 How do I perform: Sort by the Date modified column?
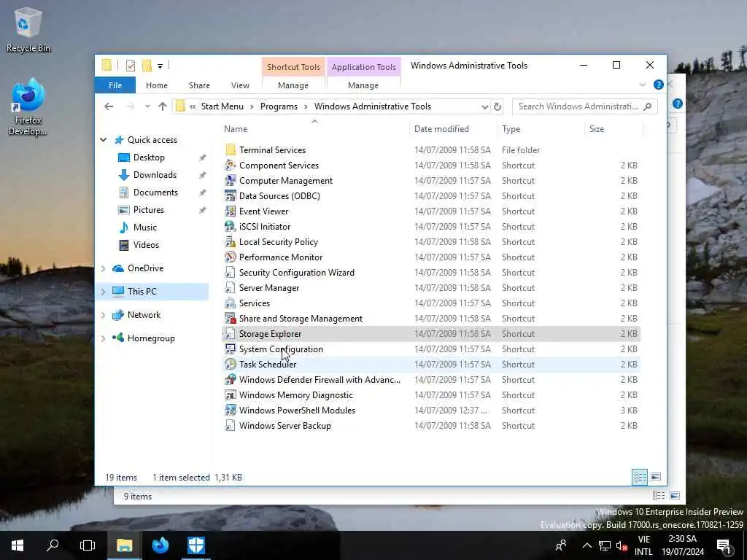tap(452, 129)
